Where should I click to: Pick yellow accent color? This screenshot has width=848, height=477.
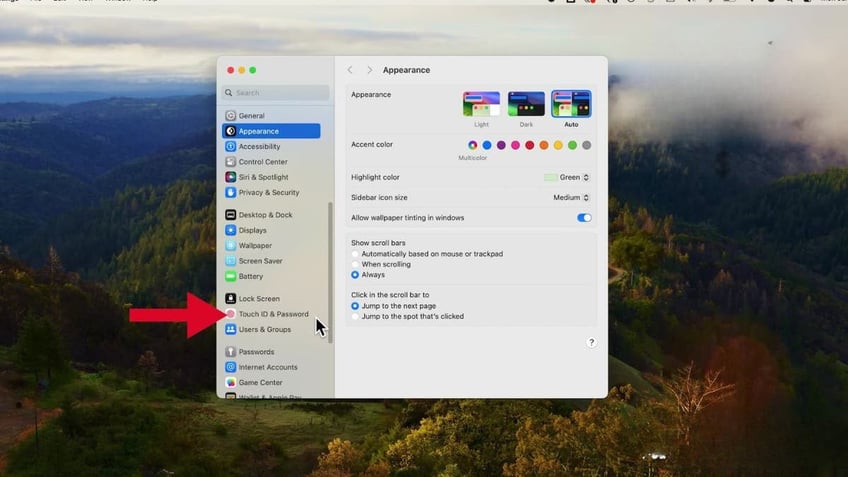coord(558,145)
